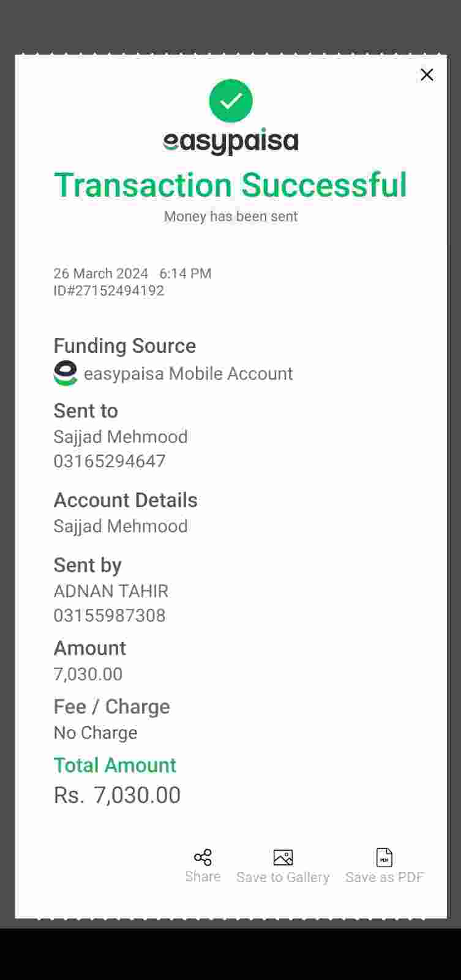Screen dimensions: 461x980
Task: Tap the Save to Gallery picture icon
Action: [283, 857]
